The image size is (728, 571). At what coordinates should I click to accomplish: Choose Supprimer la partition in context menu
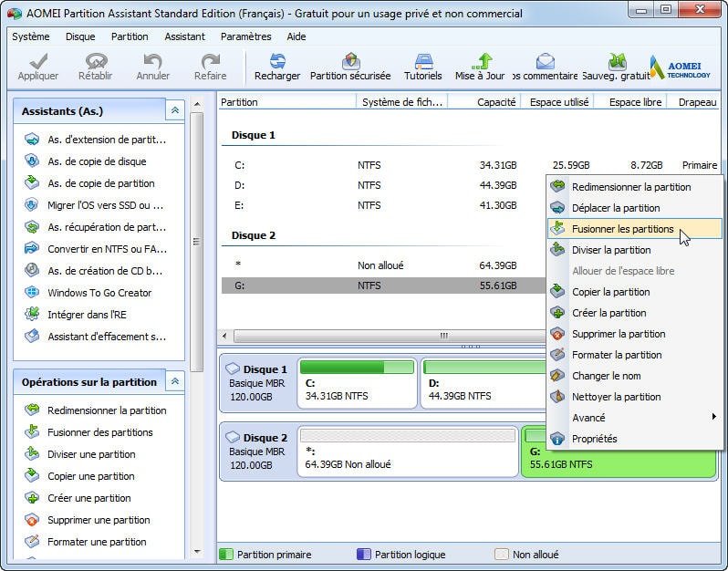[635, 333]
